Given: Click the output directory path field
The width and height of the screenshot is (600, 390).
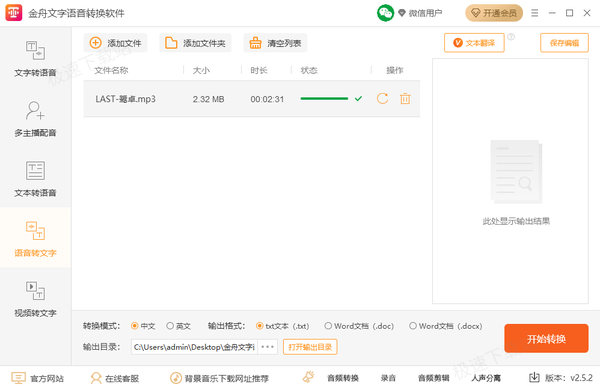Looking at the screenshot, I should tap(194, 347).
